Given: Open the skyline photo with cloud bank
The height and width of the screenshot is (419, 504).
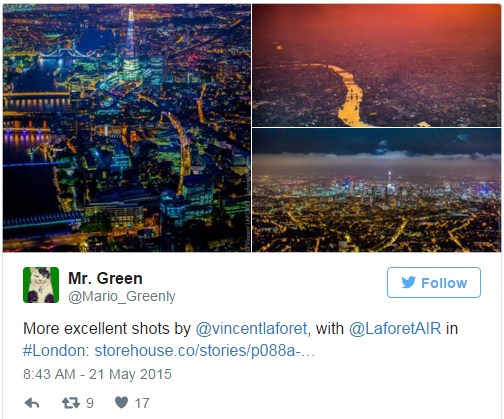Looking at the screenshot, I should pos(376,190).
